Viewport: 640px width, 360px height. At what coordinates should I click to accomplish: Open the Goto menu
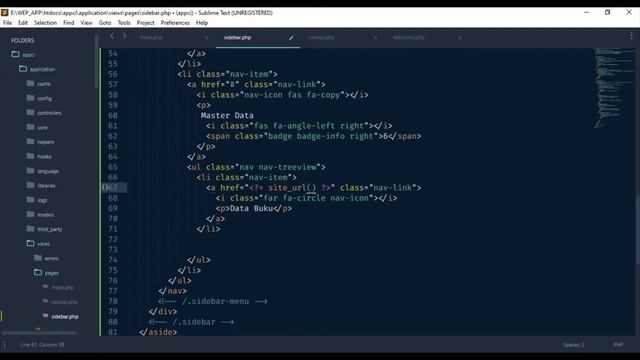click(105, 23)
